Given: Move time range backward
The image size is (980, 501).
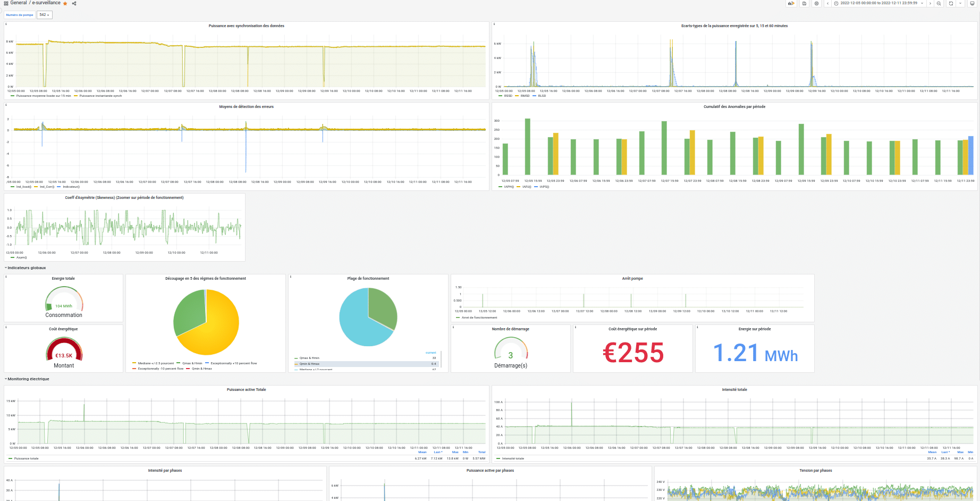Looking at the screenshot, I should tap(827, 3).
